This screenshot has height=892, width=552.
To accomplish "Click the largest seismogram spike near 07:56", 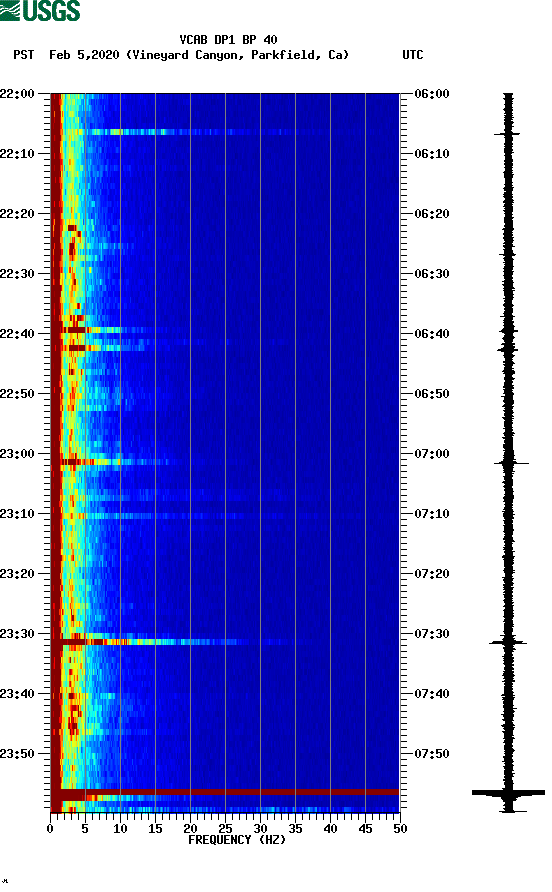I will pyautogui.click(x=508, y=792).
